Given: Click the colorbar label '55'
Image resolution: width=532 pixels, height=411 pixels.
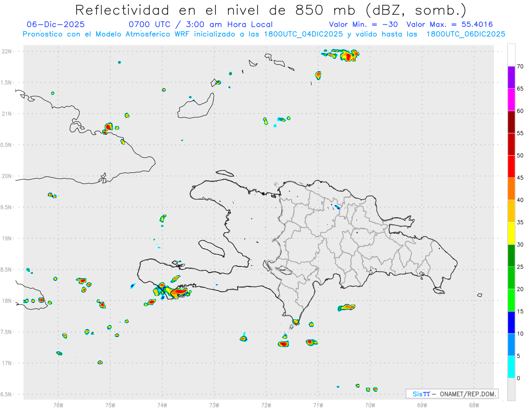Looking at the screenshot, I should tap(520, 133).
